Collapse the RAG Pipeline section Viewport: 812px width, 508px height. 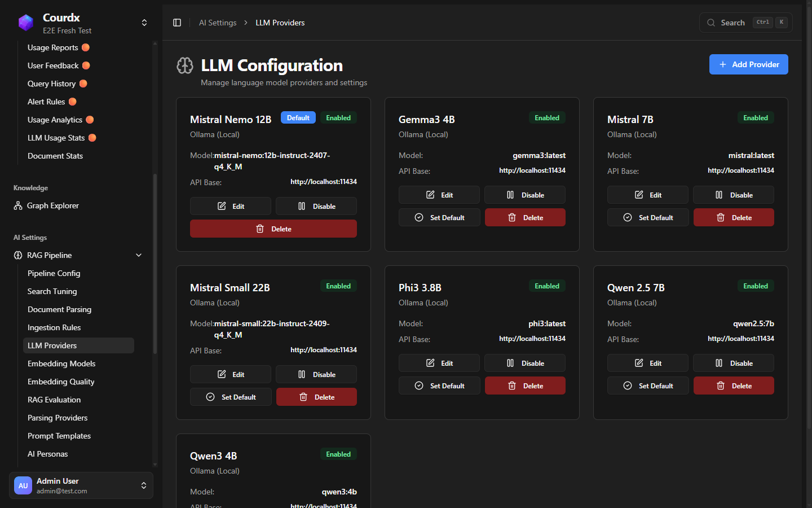(x=139, y=255)
